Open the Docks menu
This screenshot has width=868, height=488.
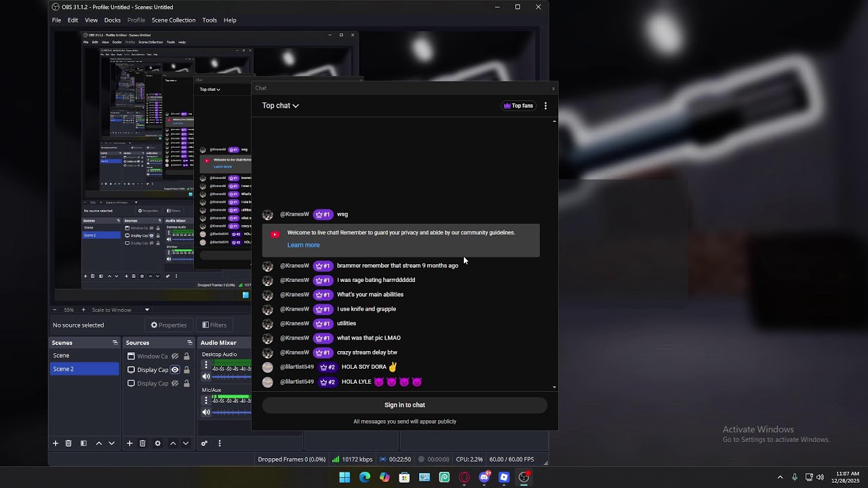click(x=113, y=20)
